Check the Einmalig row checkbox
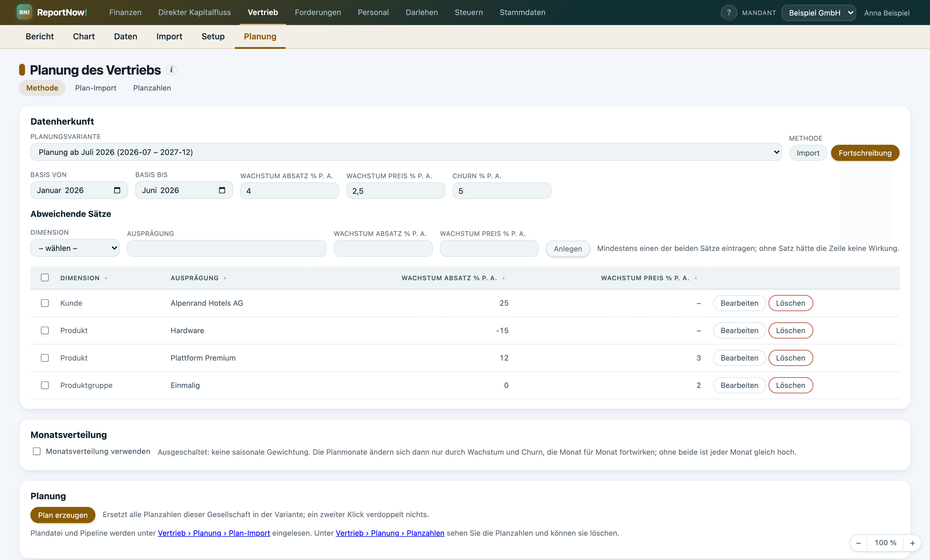Viewport: 930px width, 560px height. 45,385
